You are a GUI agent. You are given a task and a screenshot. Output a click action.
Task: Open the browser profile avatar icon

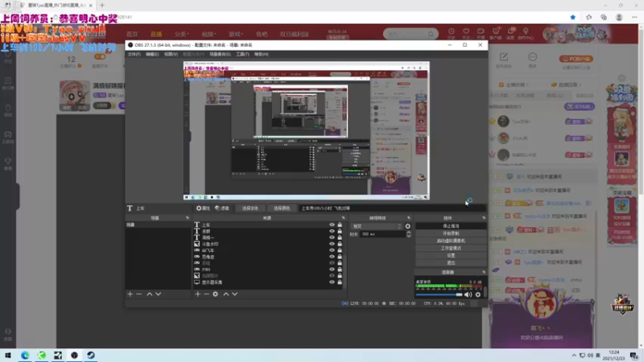click(619, 17)
